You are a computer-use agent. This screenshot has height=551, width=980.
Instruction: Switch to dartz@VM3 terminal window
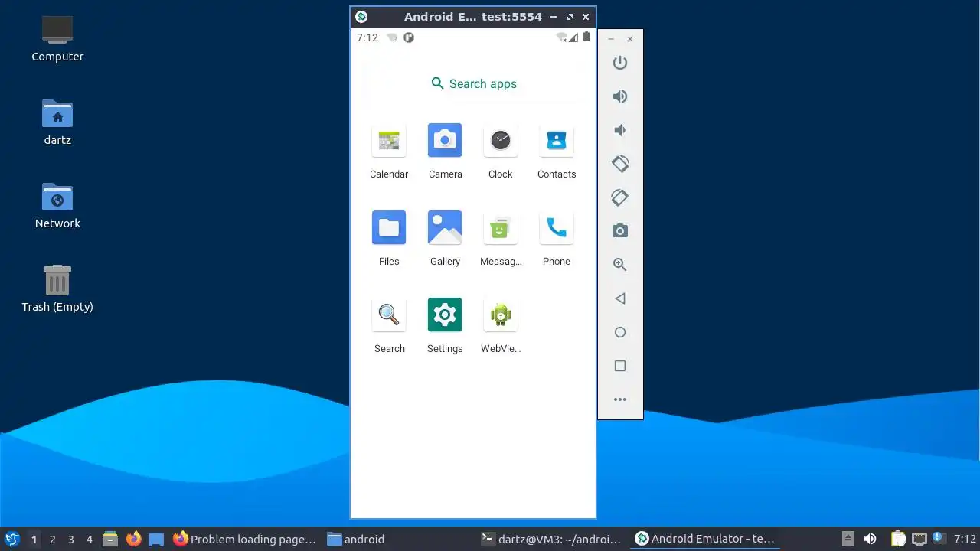pyautogui.click(x=551, y=539)
